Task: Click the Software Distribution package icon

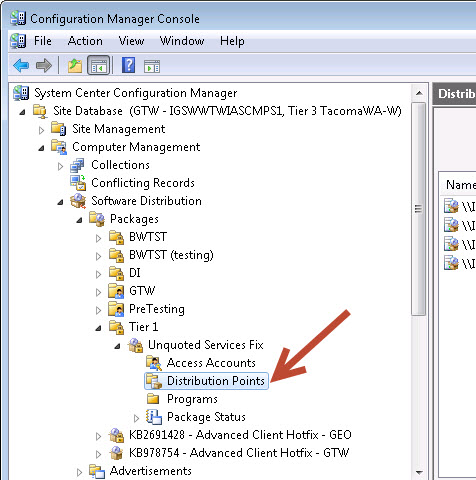Action: point(78,201)
